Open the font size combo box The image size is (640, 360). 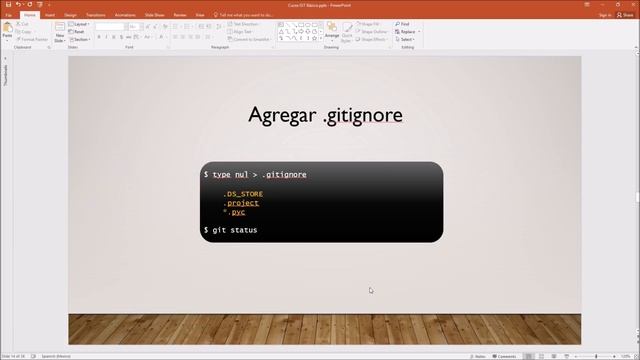coord(135,27)
